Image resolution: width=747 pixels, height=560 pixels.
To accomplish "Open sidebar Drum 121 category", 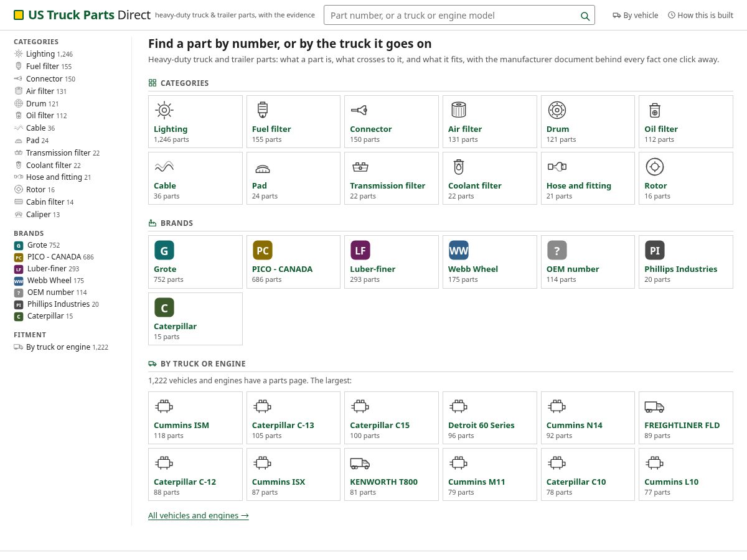I will [37, 103].
